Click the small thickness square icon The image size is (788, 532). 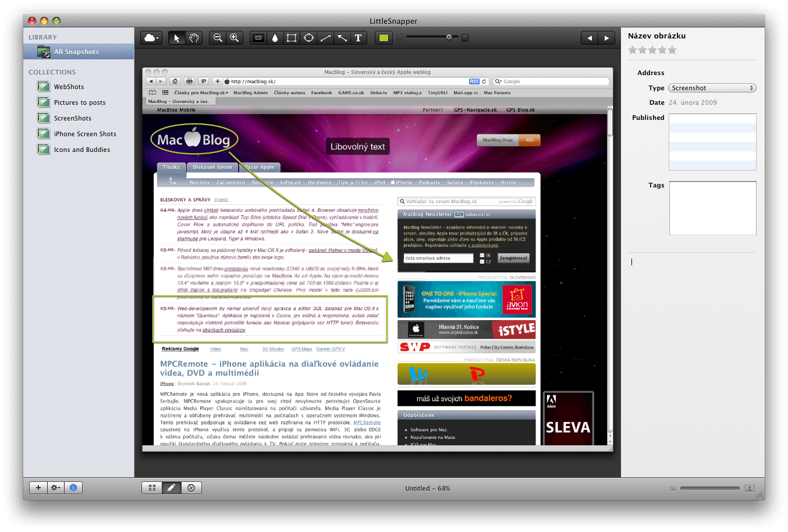(400, 37)
